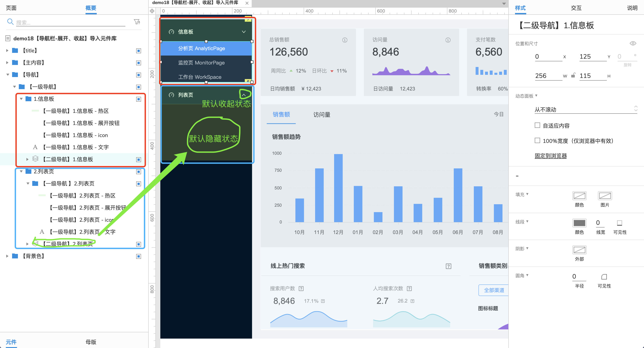Click the dashboard icon beside 信息板 nav
The height and width of the screenshot is (348, 644).
(171, 32)
